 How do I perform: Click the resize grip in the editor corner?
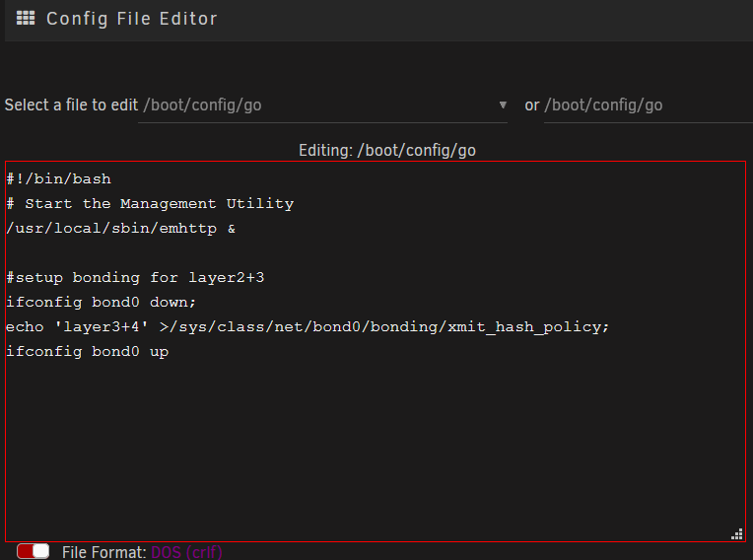737,534
